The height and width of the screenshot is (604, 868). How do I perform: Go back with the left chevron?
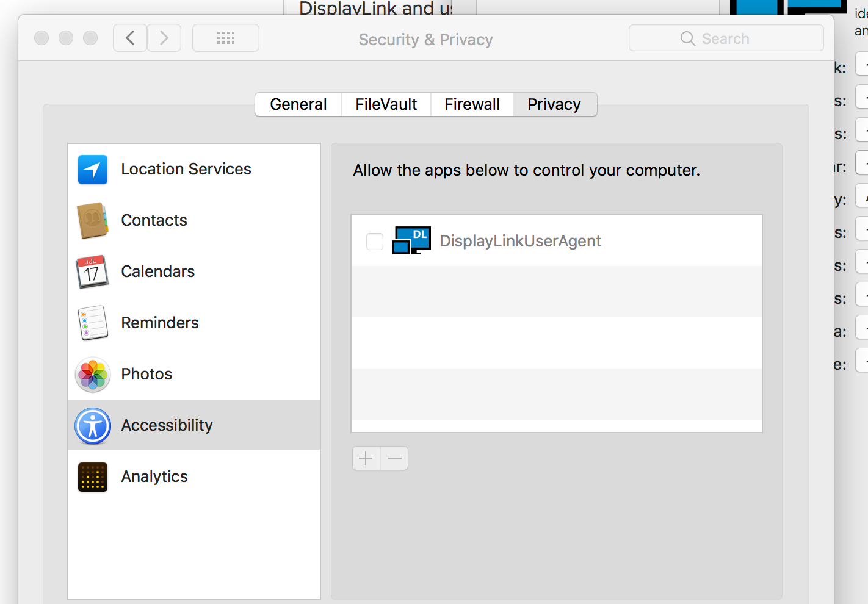tap(130, 38)
